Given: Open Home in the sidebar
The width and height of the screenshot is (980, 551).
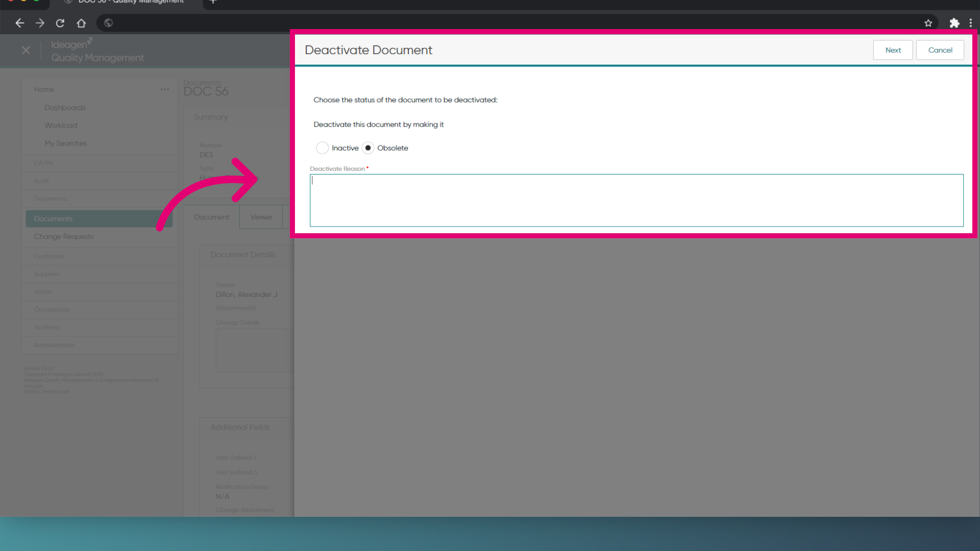Looking at the screenshot, I should (x=44, y=89).
